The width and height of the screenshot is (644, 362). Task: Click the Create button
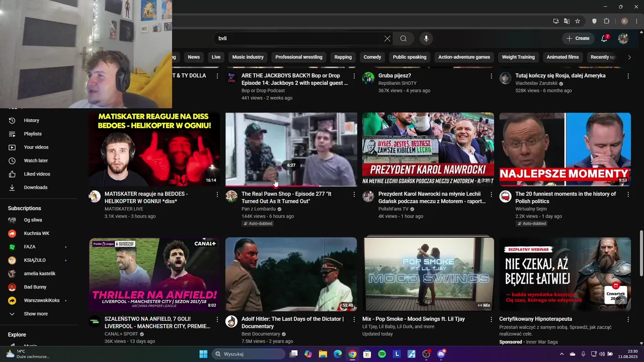click(578, 39)
